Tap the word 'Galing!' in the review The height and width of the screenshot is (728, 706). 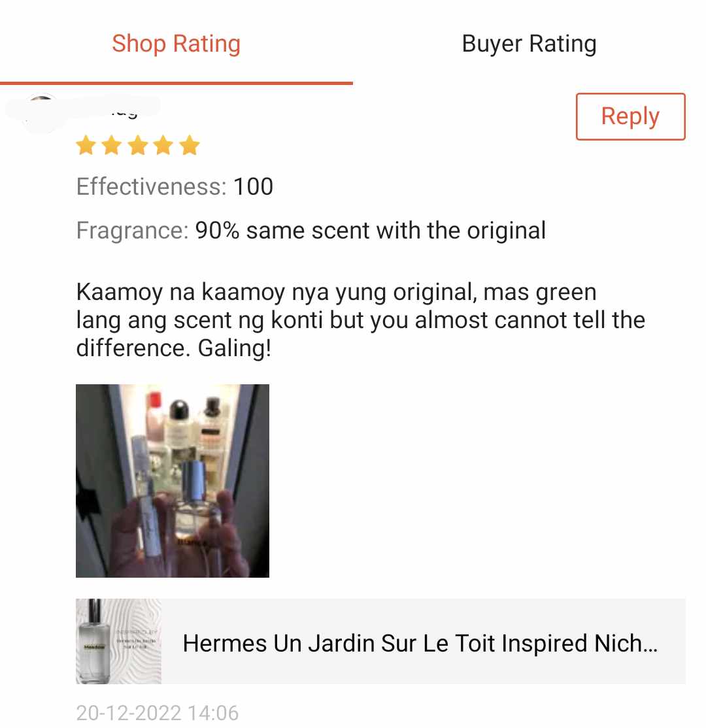click(235, 348)
